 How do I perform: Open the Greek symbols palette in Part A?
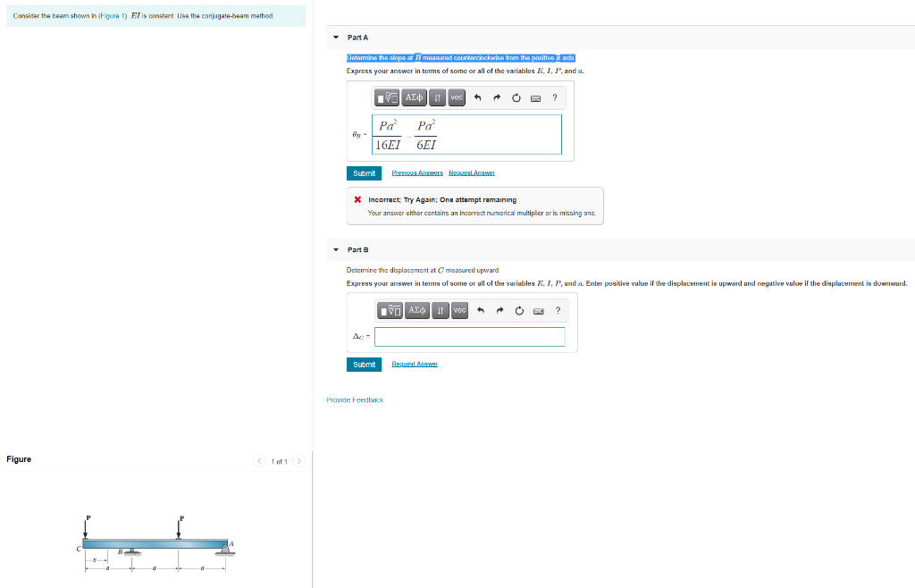pos(414,97)
